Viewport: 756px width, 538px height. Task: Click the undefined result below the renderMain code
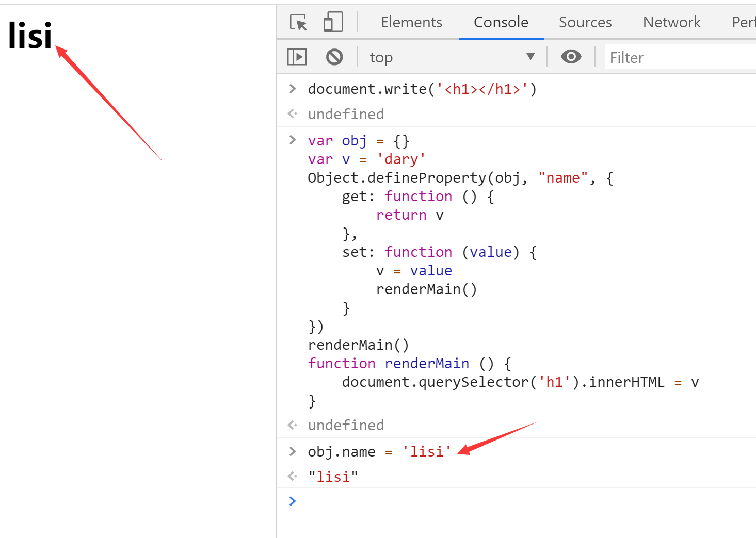point(346,425)
